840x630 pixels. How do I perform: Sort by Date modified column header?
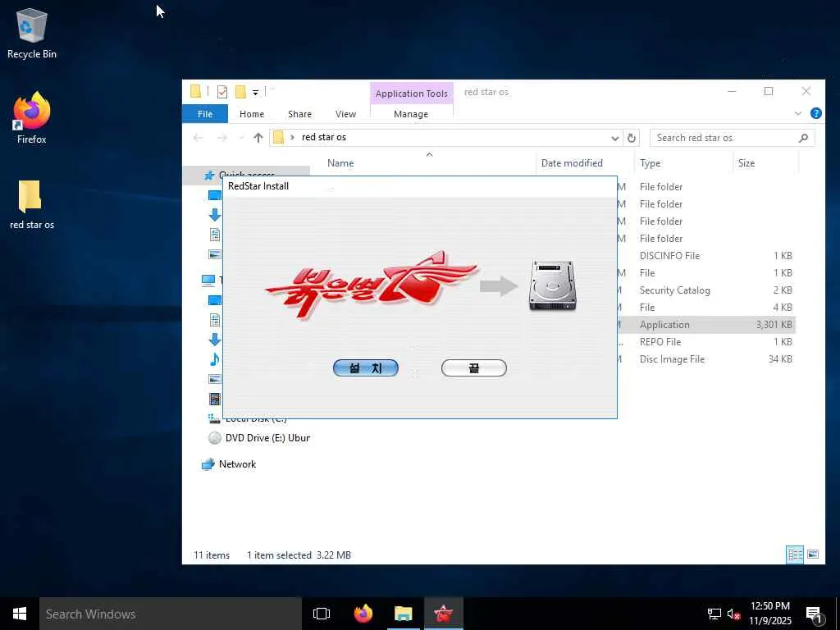point(572,163)
